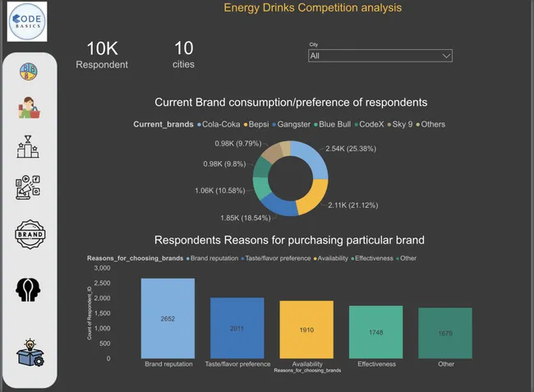This screenshot has height=392, width=534.
Task: Select Availability in bar chart legend
Action: [331, 258]
